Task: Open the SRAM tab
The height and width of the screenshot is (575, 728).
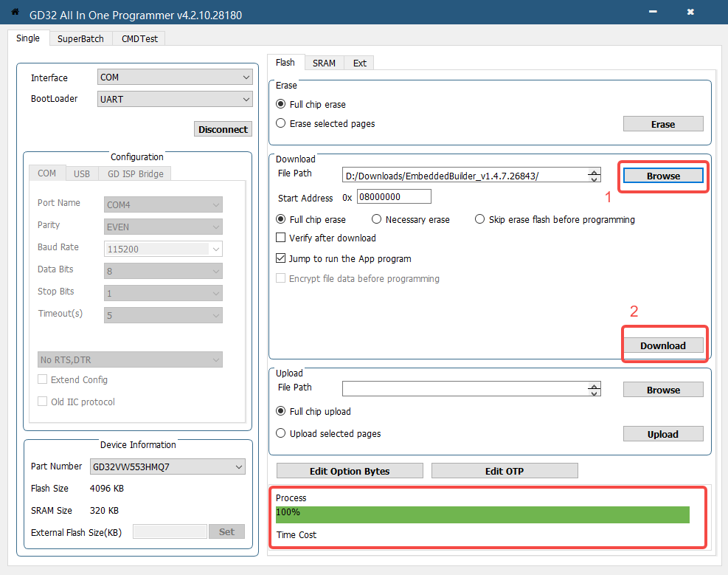Action: [324, 63]
